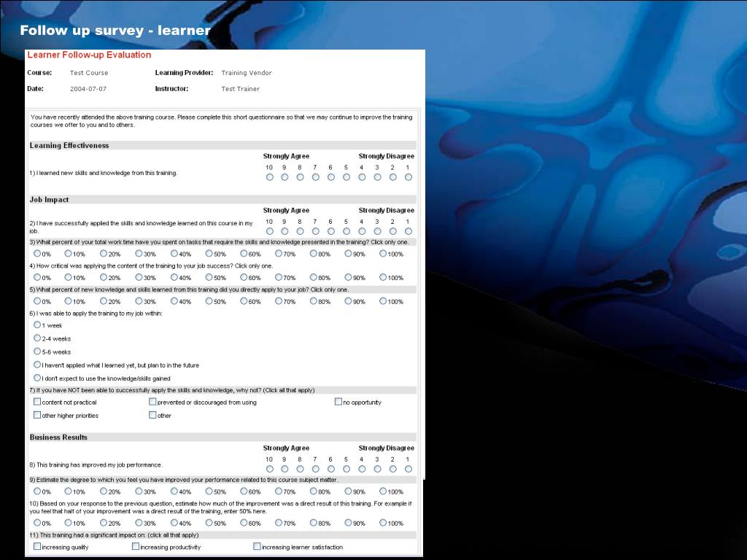Enable the 'increasing quality' checkbox
Image resolution: width=747 pixels, height=560 pixels.
point(37,547)
